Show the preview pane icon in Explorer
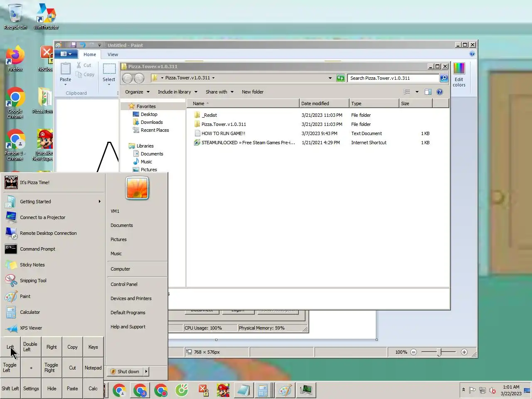 428,92
